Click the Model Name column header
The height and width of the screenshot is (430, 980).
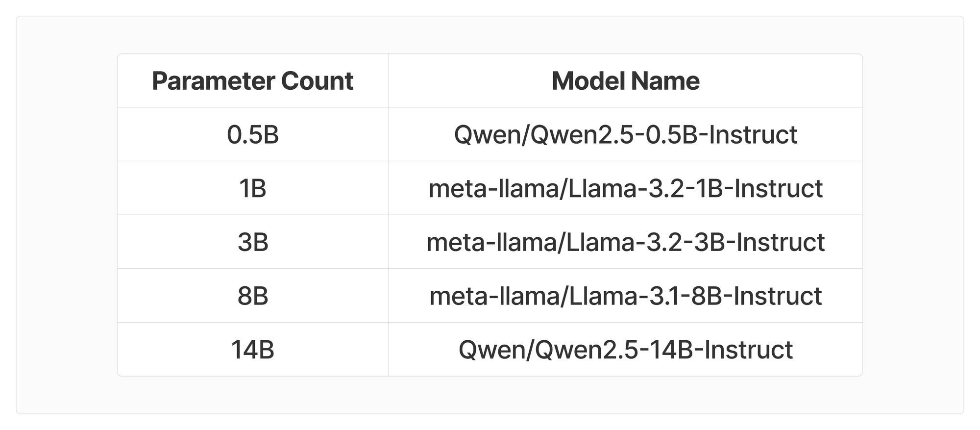coord(626,81)
